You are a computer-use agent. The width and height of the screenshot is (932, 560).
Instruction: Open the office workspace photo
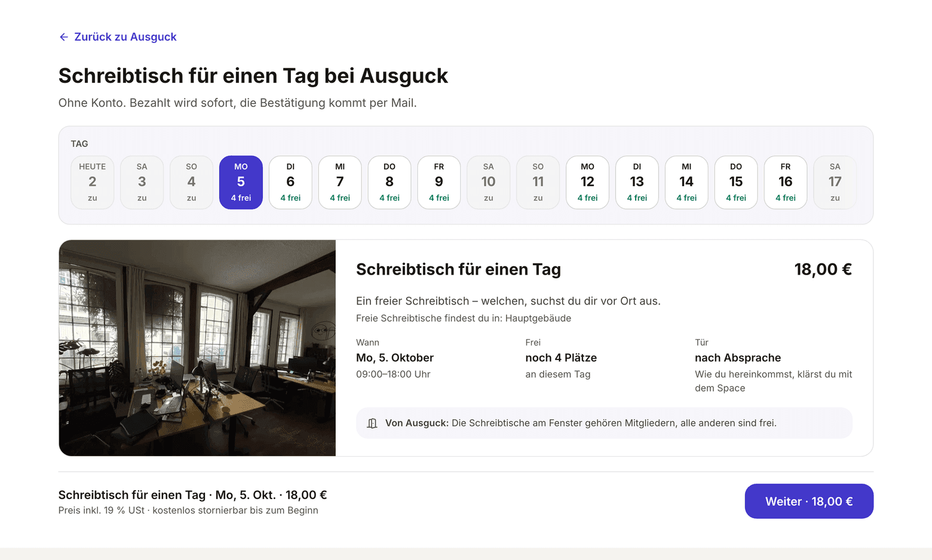click(197, 348)
